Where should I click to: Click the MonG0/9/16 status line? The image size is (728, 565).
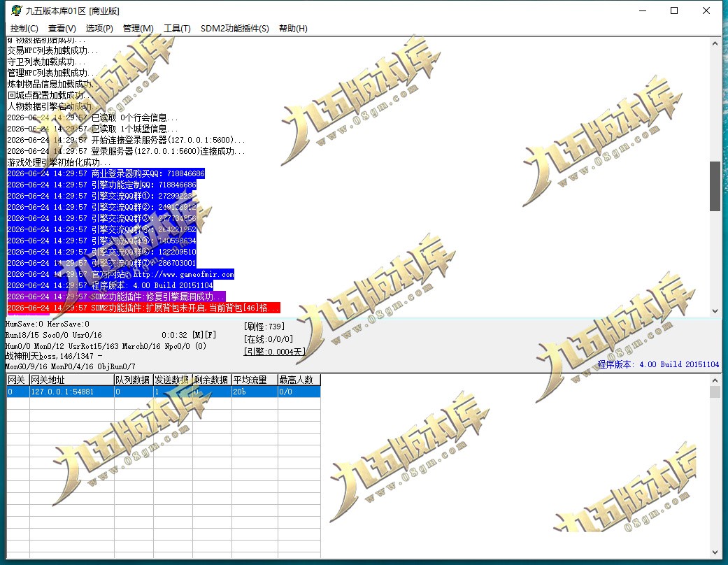[70, 367]
